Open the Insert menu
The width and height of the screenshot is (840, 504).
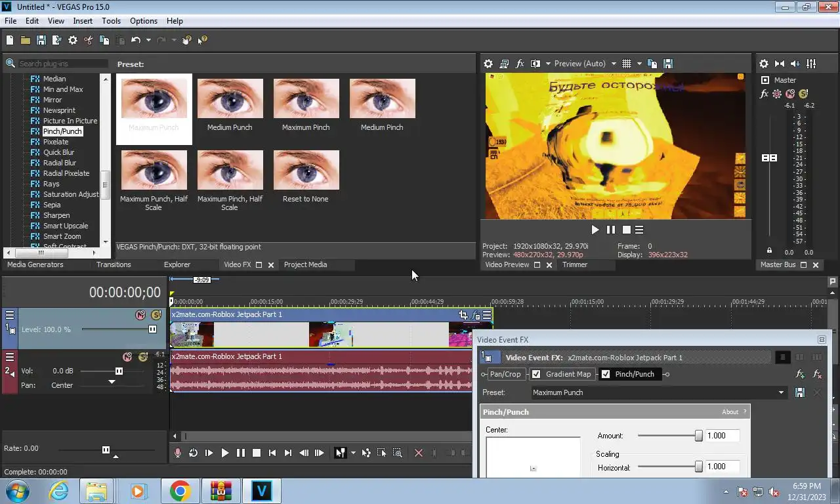click(83, 21)
